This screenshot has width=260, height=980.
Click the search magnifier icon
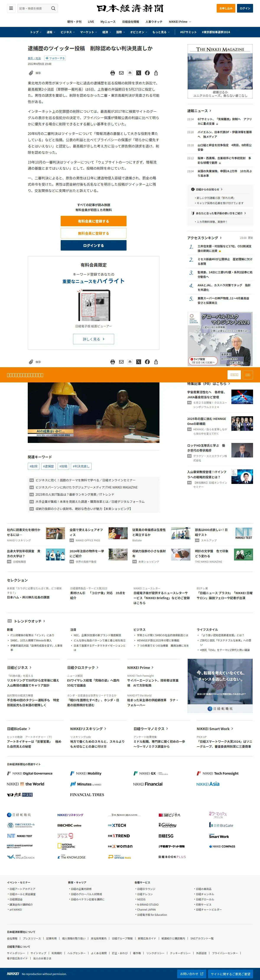53,8
